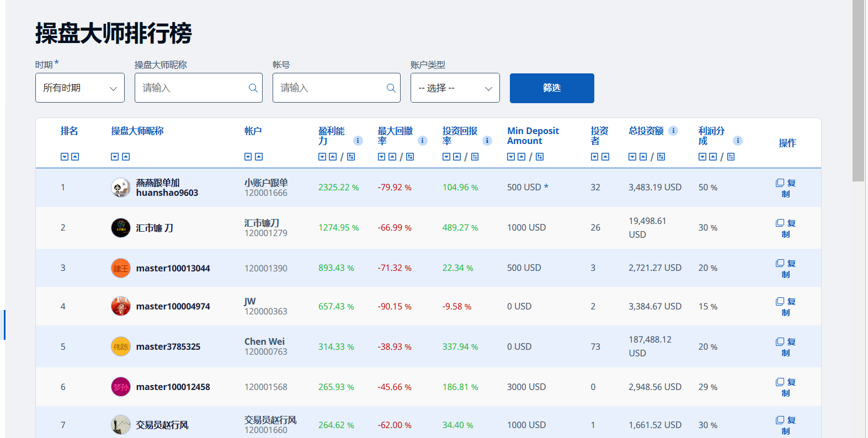The width and height of the screenshot is (868, 438).
Task: Open 交易员赵行风 master name link
Action: (162, 425)
